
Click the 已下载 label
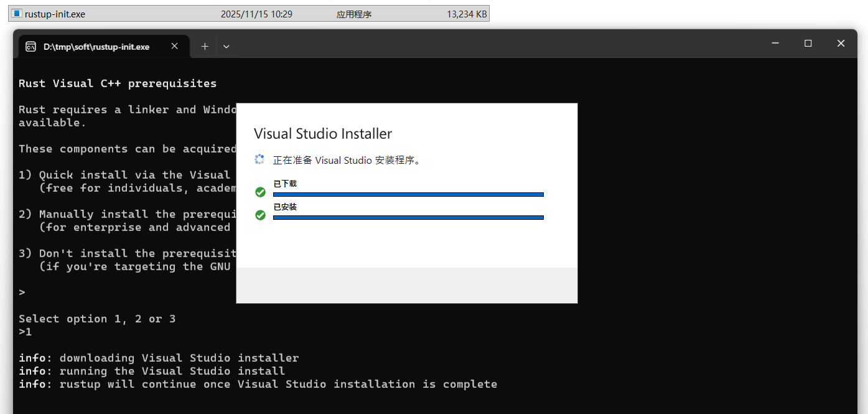(x=285, y=184)
